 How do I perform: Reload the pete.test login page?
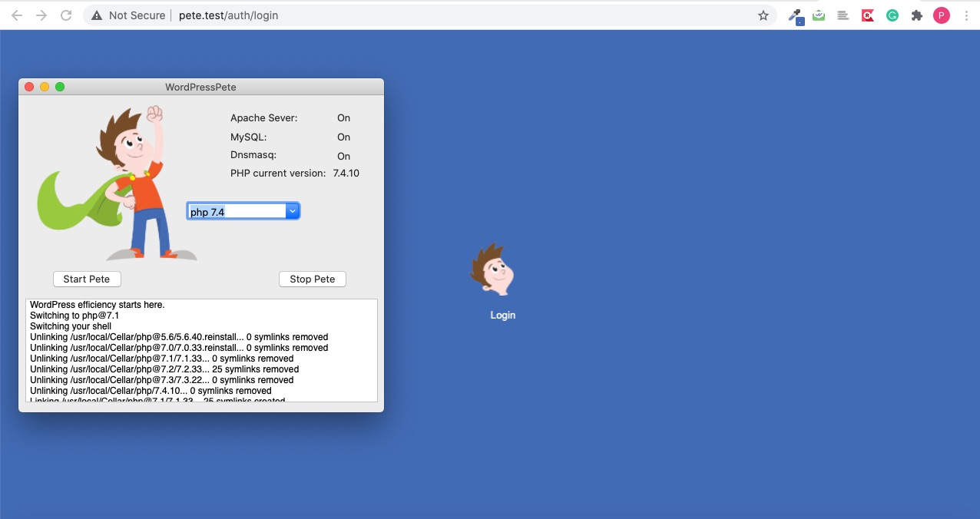coord(66,15)
